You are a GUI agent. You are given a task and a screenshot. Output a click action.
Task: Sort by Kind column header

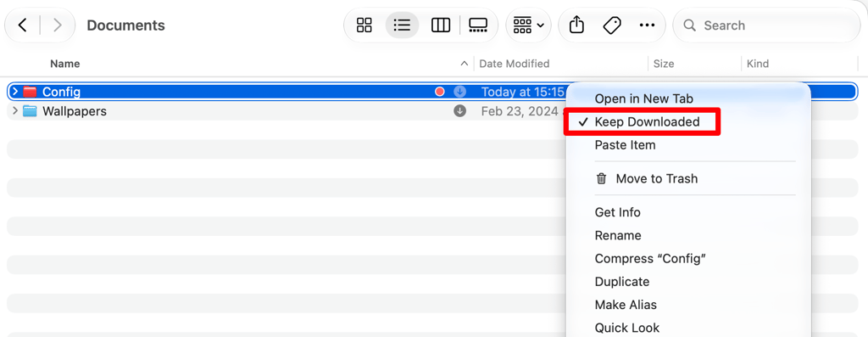click(x=758, y=64)
